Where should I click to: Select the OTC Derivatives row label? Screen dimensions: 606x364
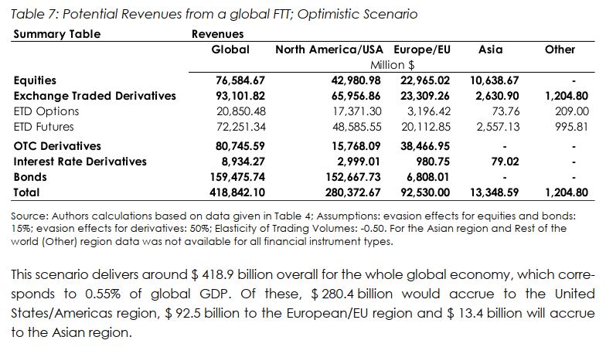coord(57,146)
